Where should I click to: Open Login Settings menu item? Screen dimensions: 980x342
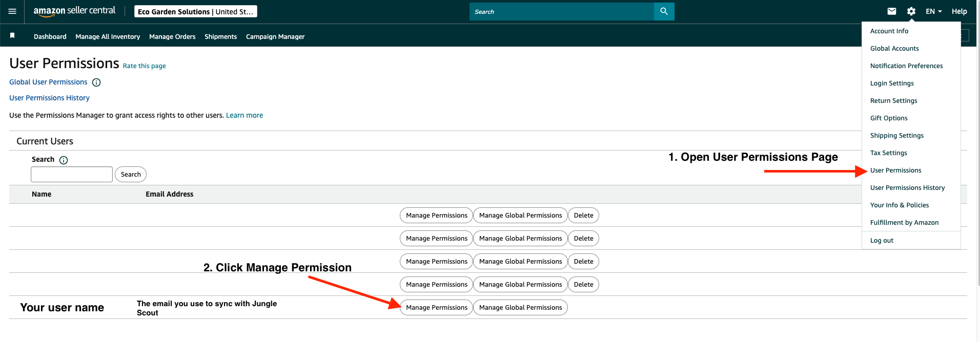pos(892,83)
